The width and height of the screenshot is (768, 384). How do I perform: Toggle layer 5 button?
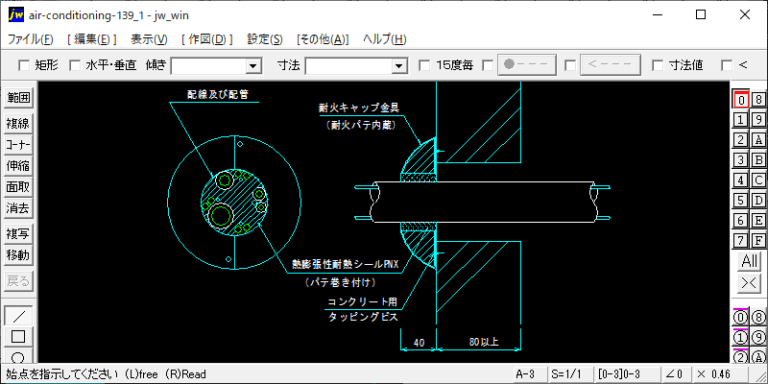pyautogui.click(x=741, y=200)
